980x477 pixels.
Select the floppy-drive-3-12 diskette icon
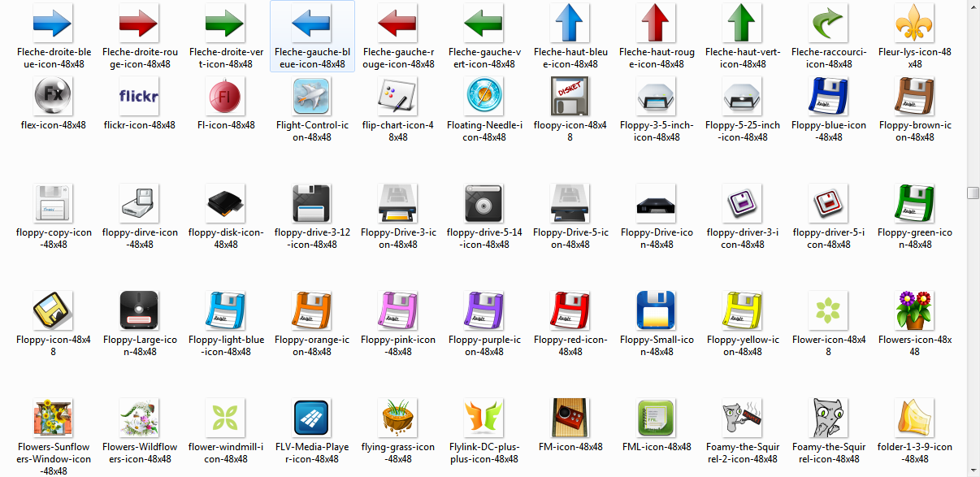pyautogui.click(x=312, y=203)
